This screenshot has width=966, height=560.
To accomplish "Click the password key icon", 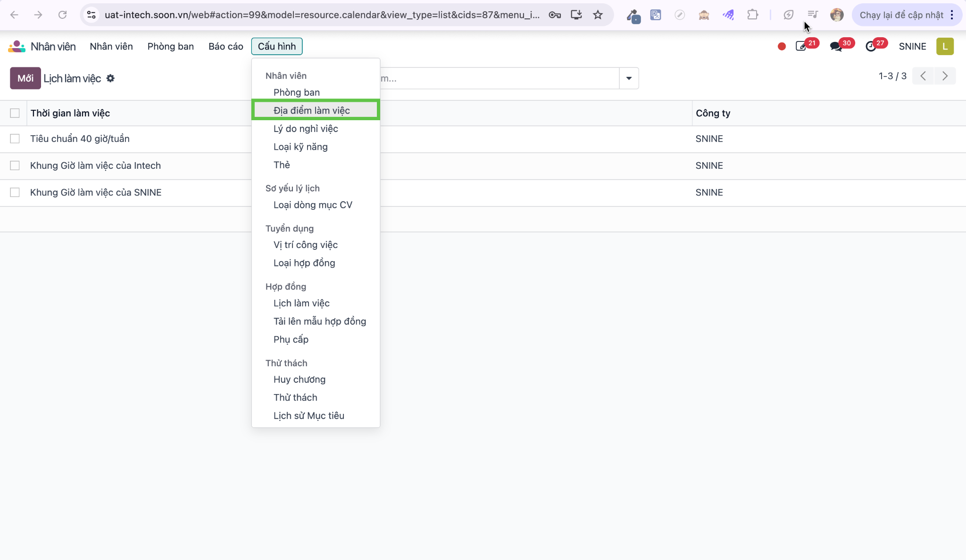I will coord(555,15).
